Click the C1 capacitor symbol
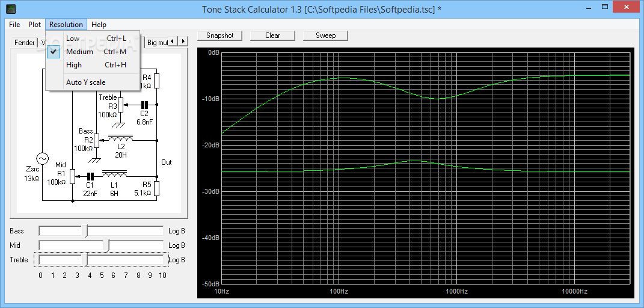The width and height of the screenshot is (644, 308). pos(91,176)
